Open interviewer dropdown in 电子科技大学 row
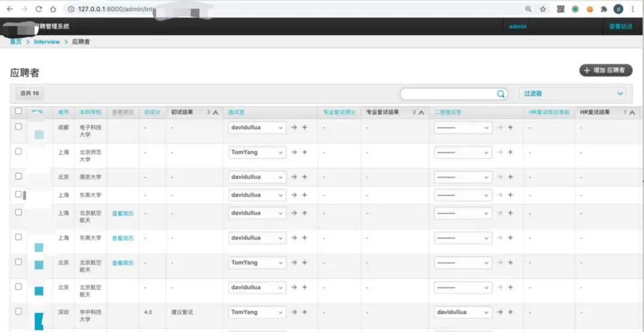Viewport: 644px width, 332px height. (x=257, y=128)
